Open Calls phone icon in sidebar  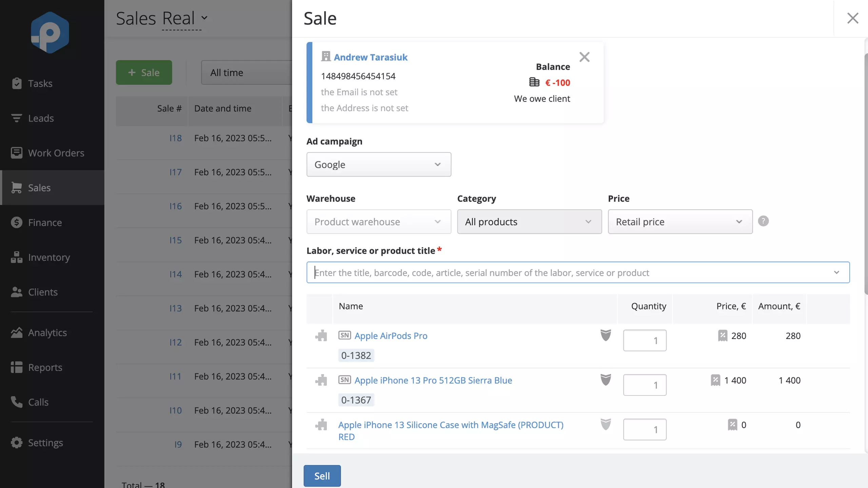[x=17, y=402]
